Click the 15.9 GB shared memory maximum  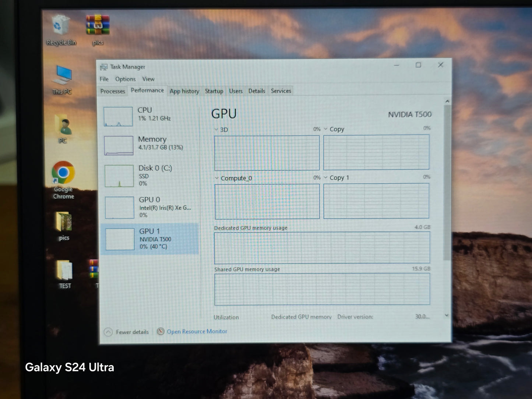coord(421,269)
